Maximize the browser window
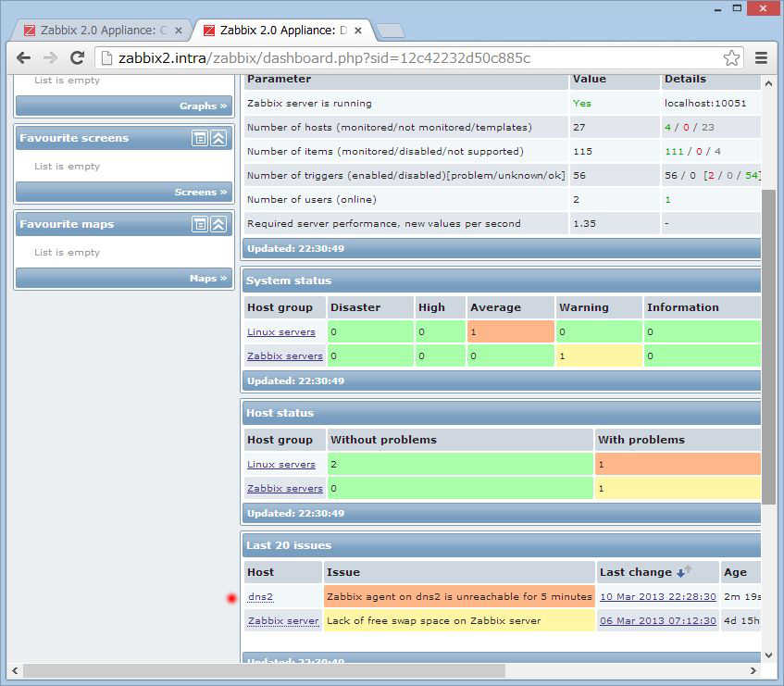 (x=737, y=8)
